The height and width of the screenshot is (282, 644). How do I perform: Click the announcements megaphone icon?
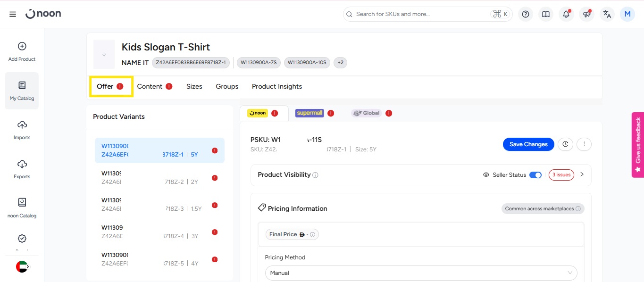coord(586,14)
